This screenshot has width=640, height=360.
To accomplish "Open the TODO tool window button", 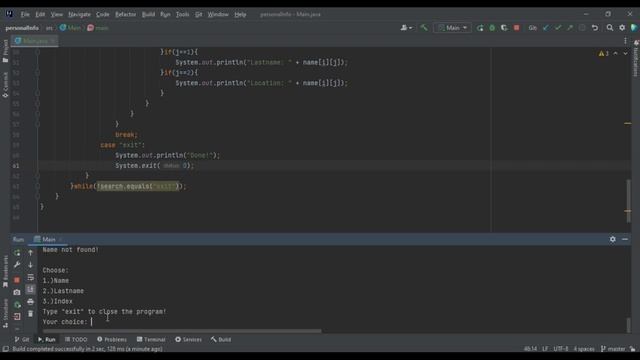I will point(76,340).
